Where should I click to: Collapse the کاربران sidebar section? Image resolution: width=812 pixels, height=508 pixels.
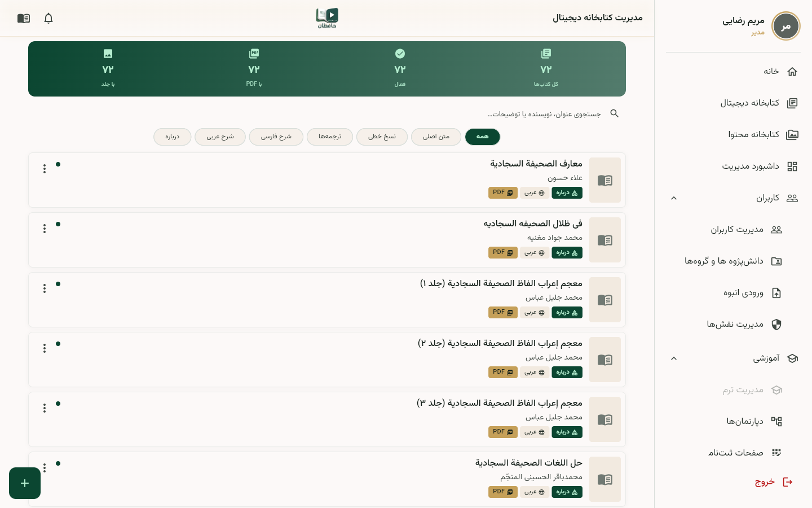point(674,198)
